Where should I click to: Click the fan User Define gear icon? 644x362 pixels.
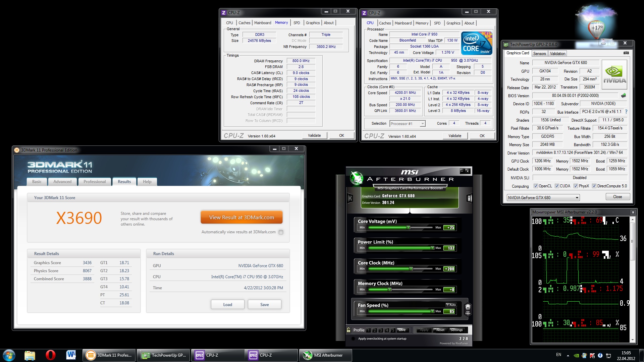[x=468, y=309]
